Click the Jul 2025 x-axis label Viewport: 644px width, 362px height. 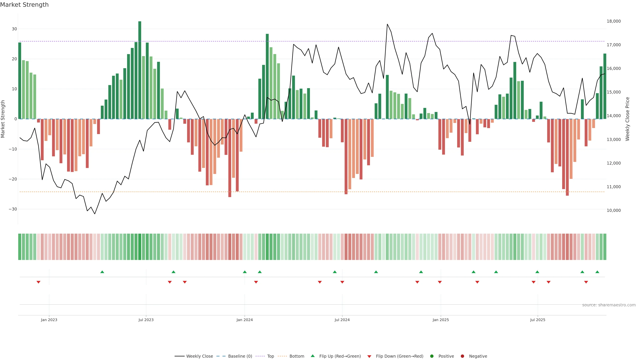[x=538, y=320]
